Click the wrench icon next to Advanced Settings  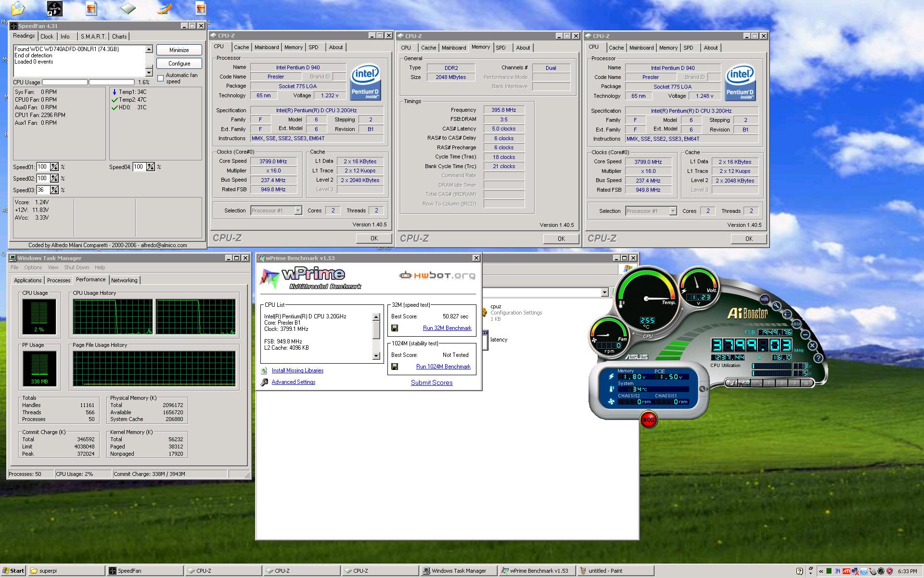[x=264, y=382]
